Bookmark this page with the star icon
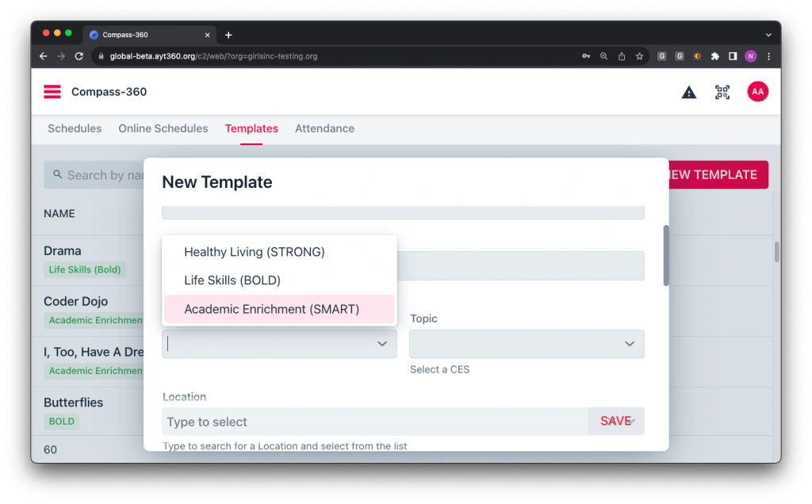Viewport: 812px width, 504px height. pyautogui.click(x=640, y=56)
